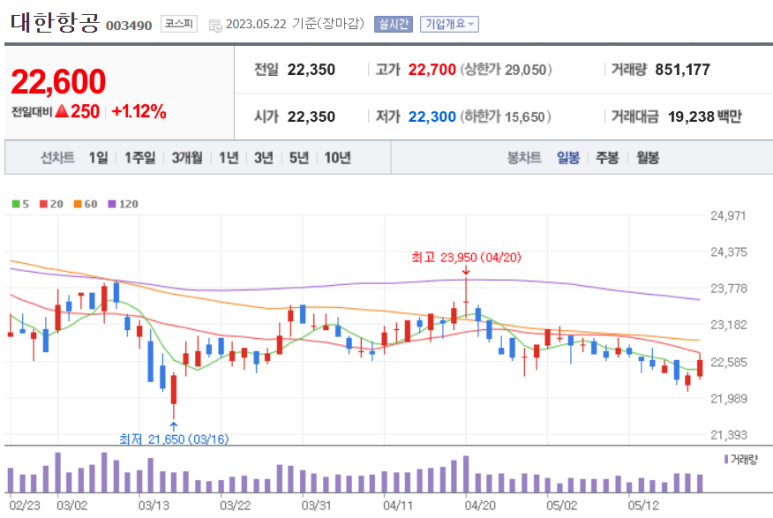Switch to 월봉 candlestick chart
This screenshot has width=773, height=518.
pos(648,158)
